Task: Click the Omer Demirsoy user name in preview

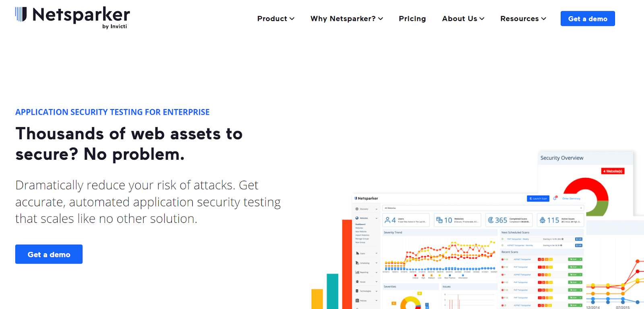Action: (x=571, y=198)
